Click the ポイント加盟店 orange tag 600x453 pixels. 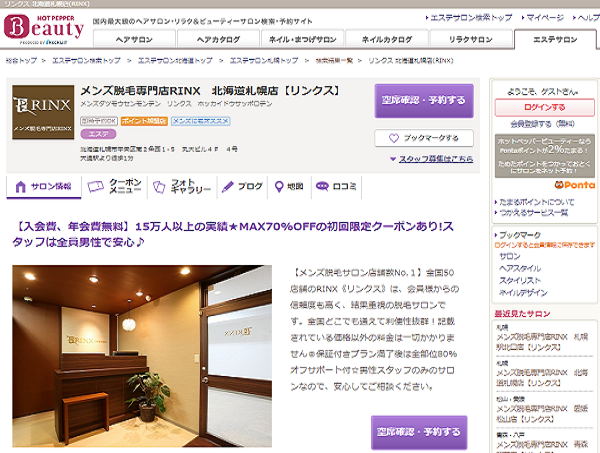pos(144,121)
